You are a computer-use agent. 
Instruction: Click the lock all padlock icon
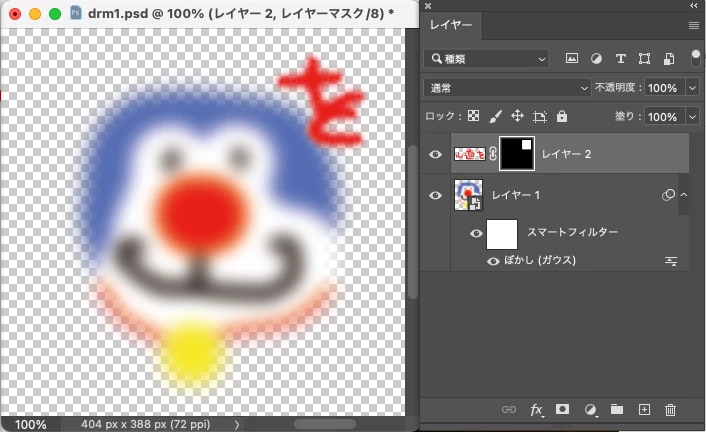coord(561,116)
